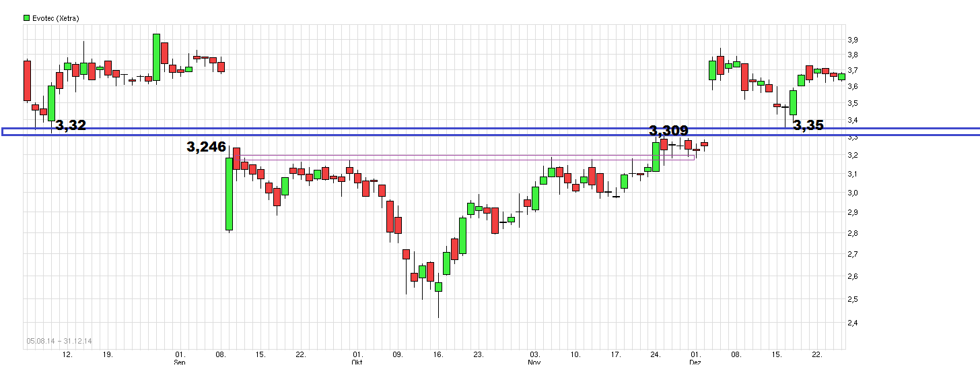Select the 01. Dez date marker

pyautogui.click(x=695, y=358)
